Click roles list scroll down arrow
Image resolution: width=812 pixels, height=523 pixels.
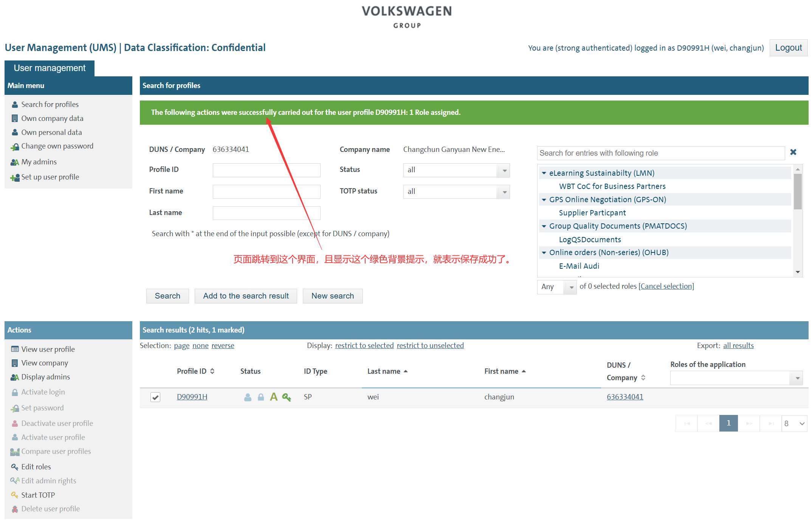798,272
